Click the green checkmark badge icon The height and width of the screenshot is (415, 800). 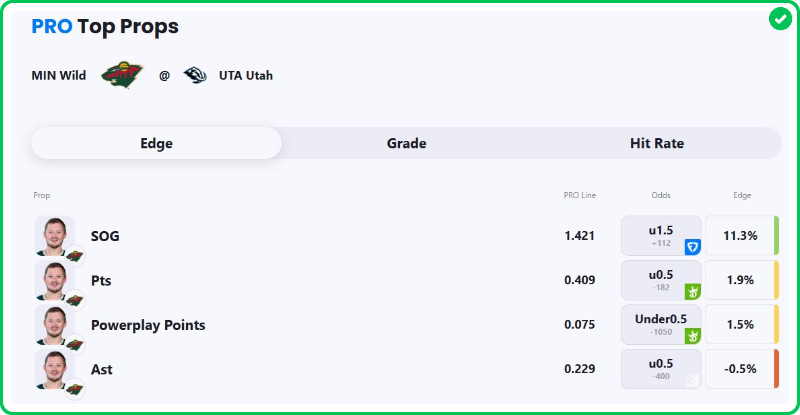tap(780, 19)
